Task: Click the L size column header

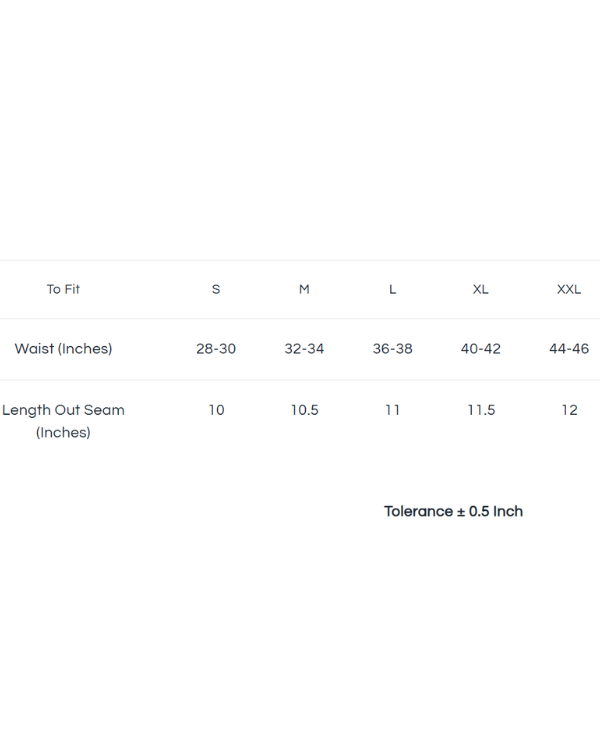Action: (x=392, y=289)
